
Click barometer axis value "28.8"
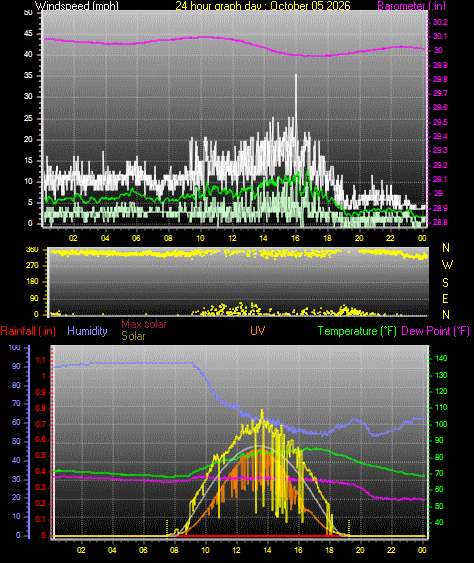(440, 222)
